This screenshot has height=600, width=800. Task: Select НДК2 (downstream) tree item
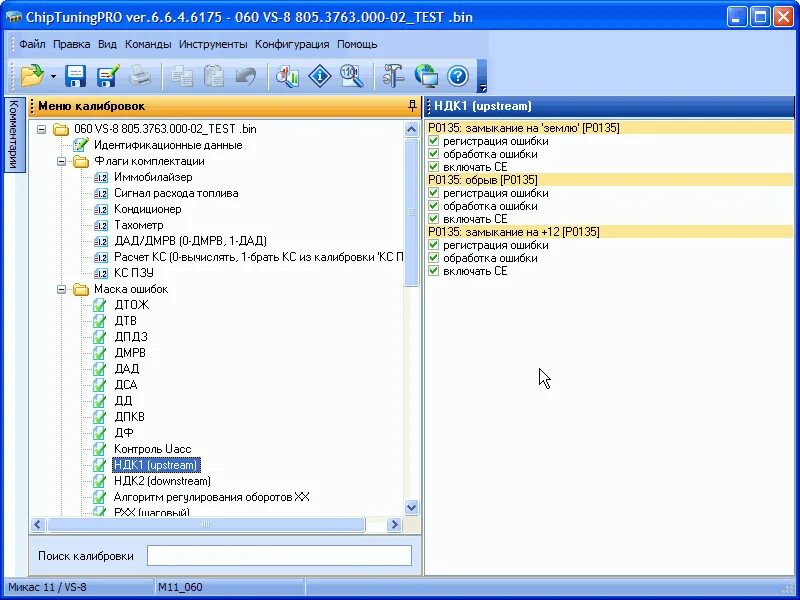(x=162, y=481)
